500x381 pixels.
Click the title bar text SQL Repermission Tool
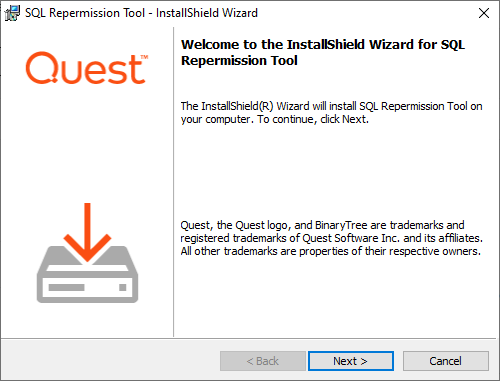85,13
